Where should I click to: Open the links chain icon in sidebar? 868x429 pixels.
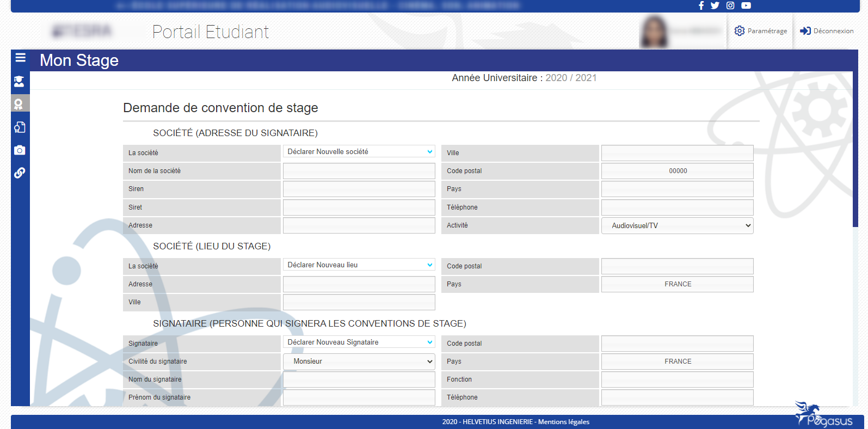click(x=20, y=173)
